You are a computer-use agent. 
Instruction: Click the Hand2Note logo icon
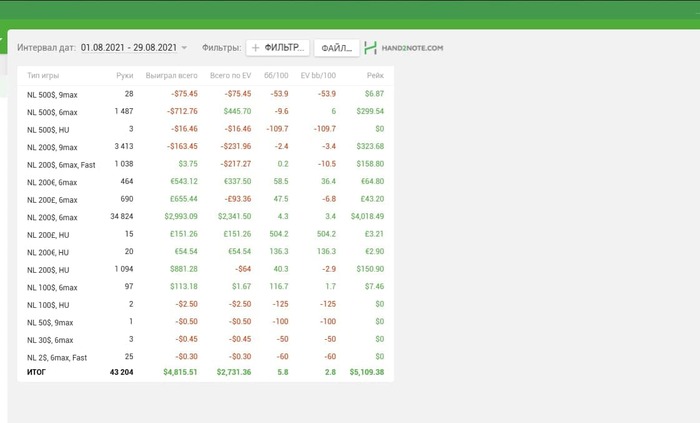point(371,48)
